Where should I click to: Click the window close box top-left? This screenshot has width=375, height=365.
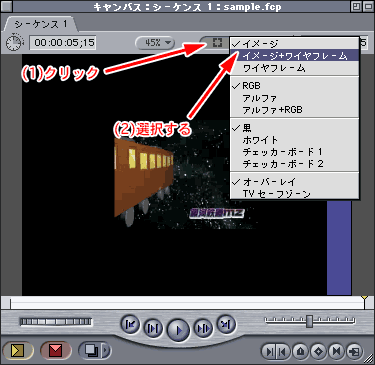click(x=6, y=6)
